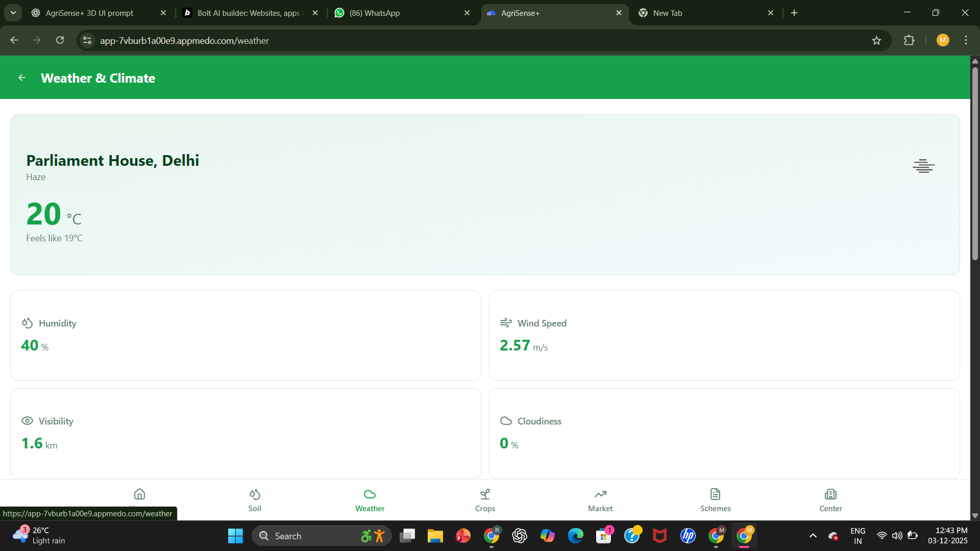The width and height of the screenshot is (980, 551).
Task: Open Chrome's three-dot menu
Action: pyautogui.click(x=966, y=40)
